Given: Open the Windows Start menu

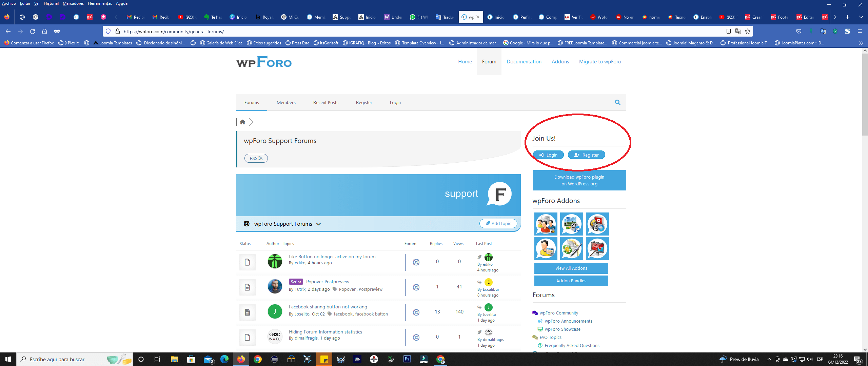Looking at the screenshot, I should (x=8, y=359).
